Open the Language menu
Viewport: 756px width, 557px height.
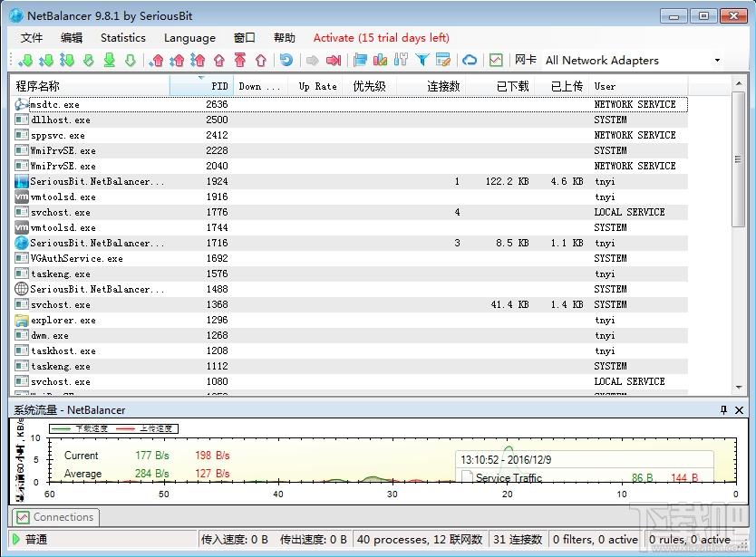[189, 37]
